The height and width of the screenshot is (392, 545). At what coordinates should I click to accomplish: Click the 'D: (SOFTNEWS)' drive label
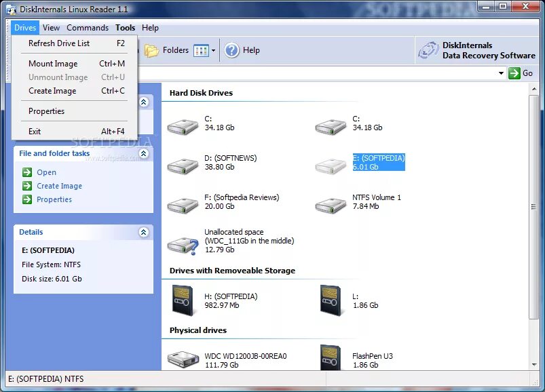[x=231, y=158]
